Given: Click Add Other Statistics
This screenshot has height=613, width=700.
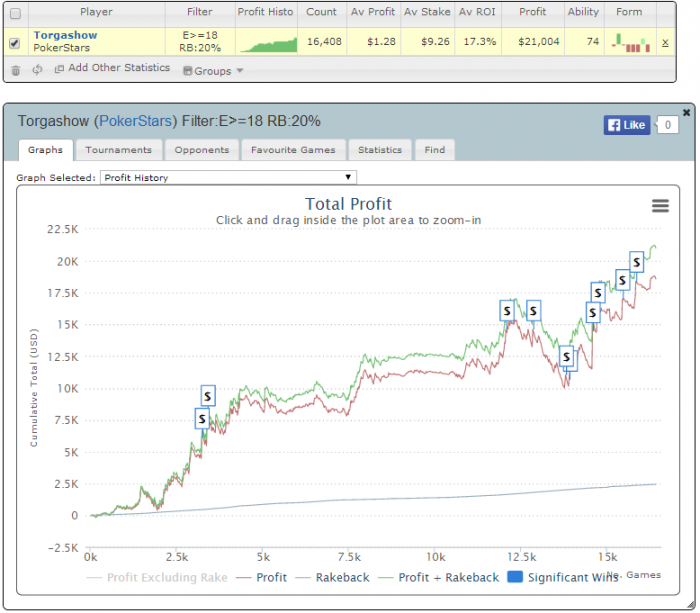Looking at the screenshot, I should click(x=112, y=68).
